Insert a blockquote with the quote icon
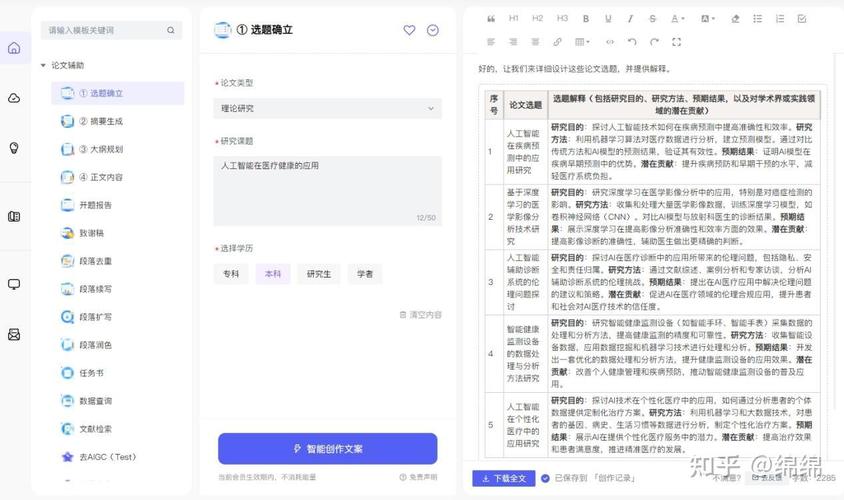The height and width of the screenshot is (500, 844). 491,19
